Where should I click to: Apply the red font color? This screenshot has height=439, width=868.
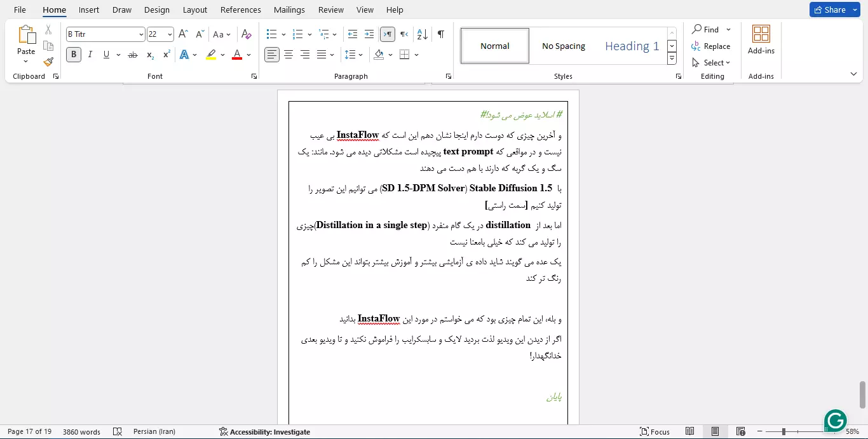[x=237, y=55]
